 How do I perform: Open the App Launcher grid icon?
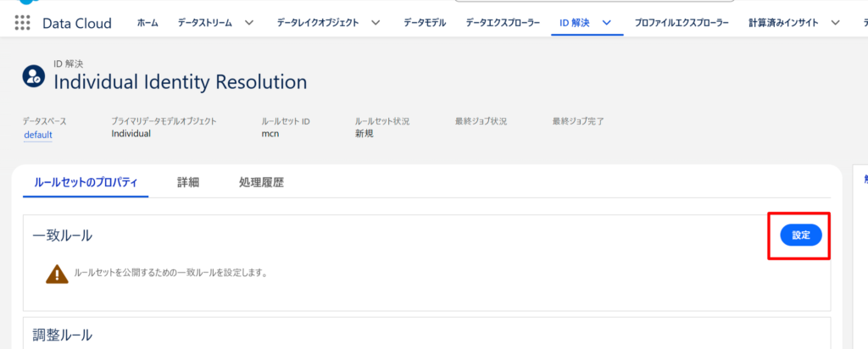coord(22,23)
